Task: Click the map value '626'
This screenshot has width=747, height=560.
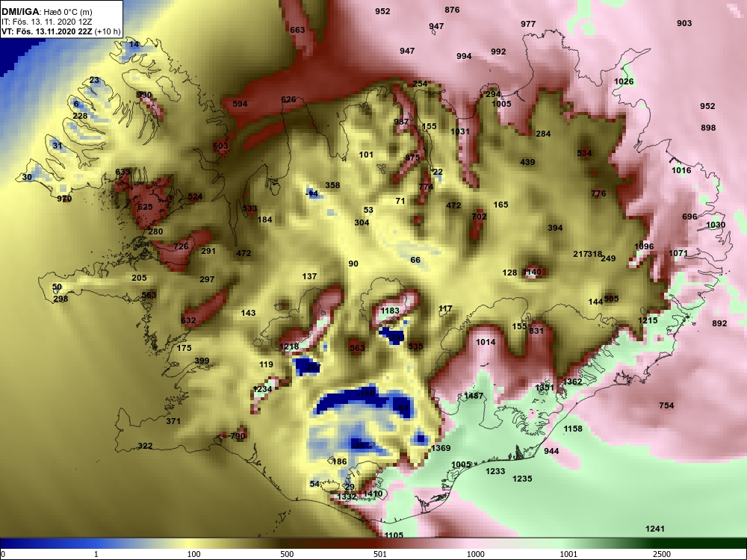Action: 288,99
